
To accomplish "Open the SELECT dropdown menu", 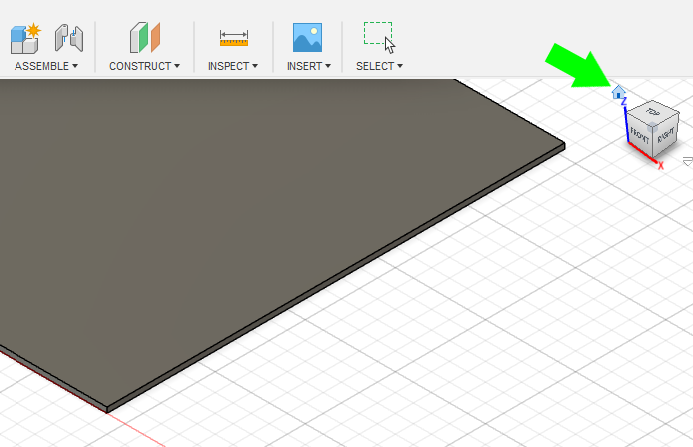I will tap(379, 66).
